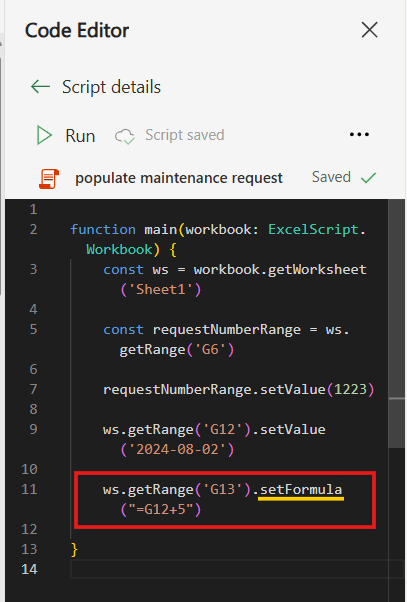Go back using the green arrow icon
The image size is (407, 602).
click(x=40, y=87)
